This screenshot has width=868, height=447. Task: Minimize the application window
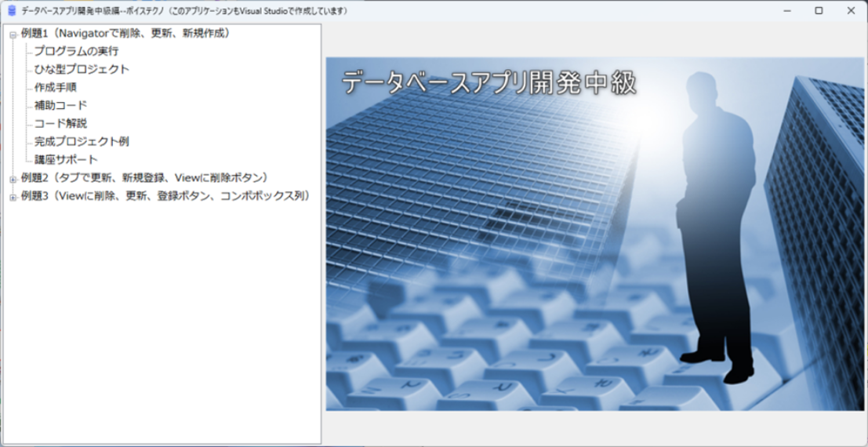point(786,10)
